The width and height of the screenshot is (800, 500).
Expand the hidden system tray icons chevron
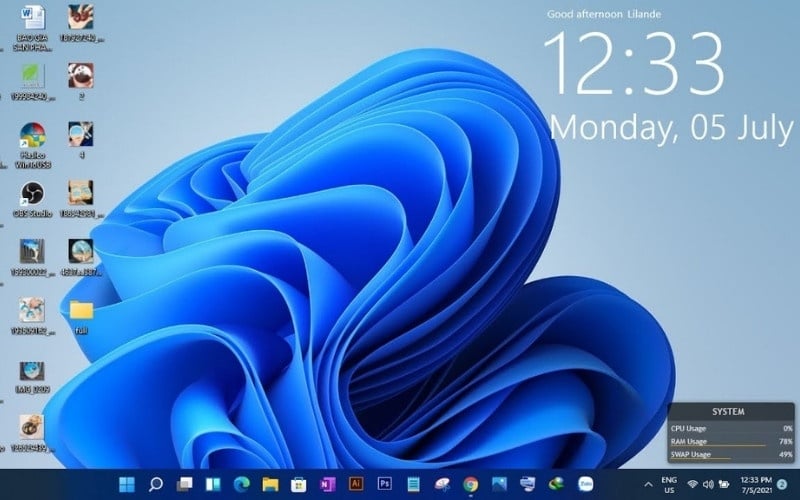(647, 484)
